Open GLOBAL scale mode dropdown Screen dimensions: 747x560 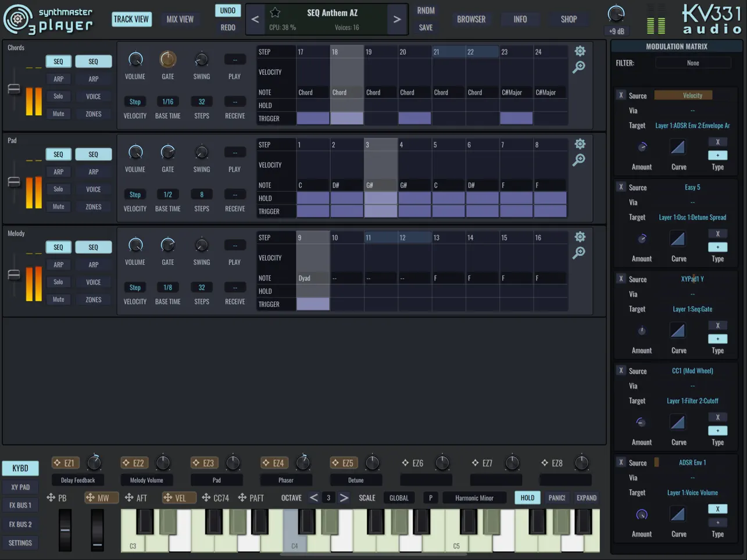[399, 498]
